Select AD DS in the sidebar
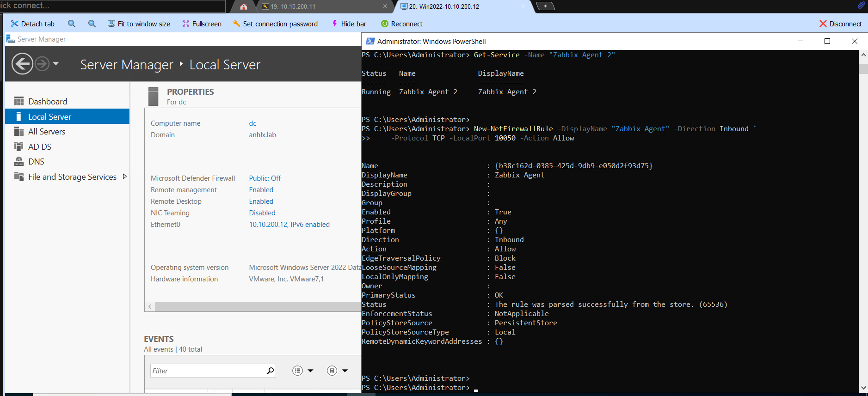 (x=40, y=146)
